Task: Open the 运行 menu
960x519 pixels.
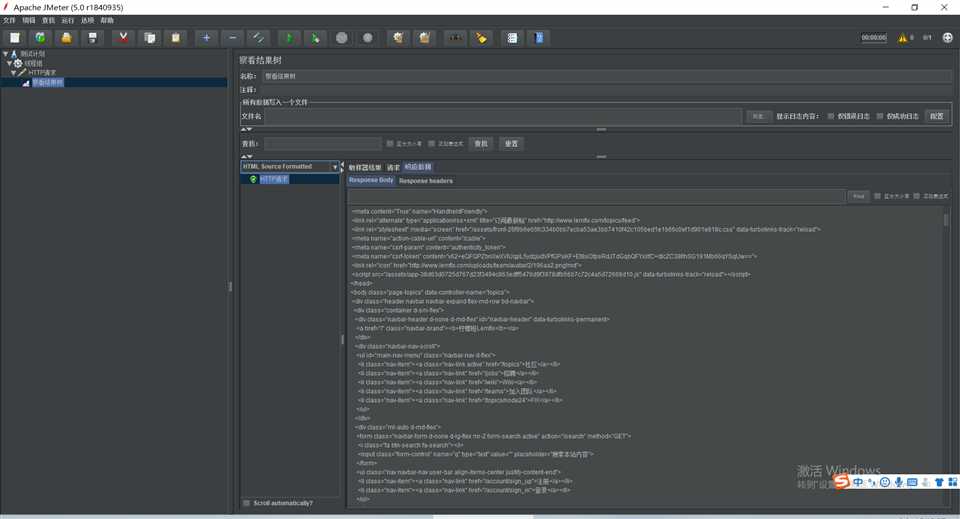Action: [68, 20]
